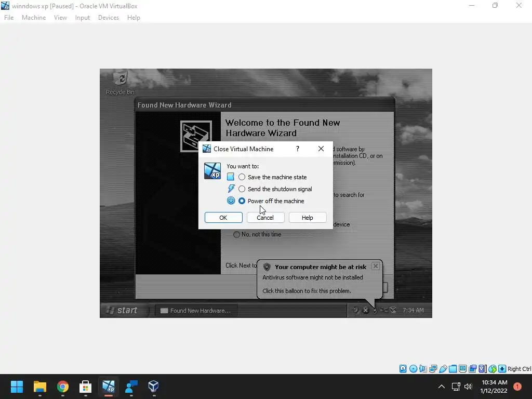The width and height of the screenshot is (532, 399).
Task: Open the Input menu
Action: [x=83, y=18]
